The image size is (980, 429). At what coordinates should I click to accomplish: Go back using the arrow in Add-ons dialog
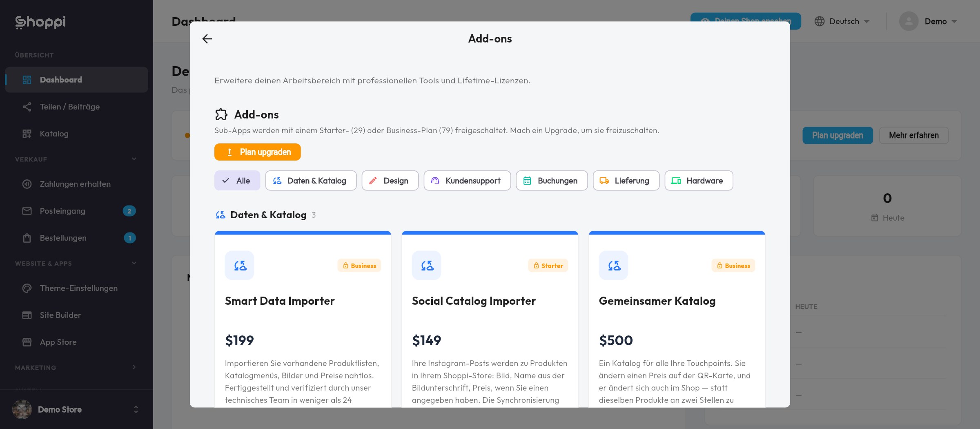point(207,39)
